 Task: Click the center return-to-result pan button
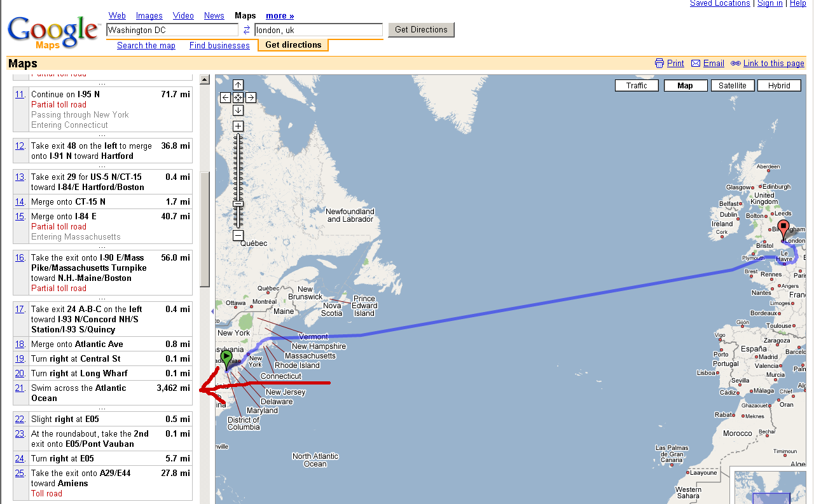pos(238,97)
